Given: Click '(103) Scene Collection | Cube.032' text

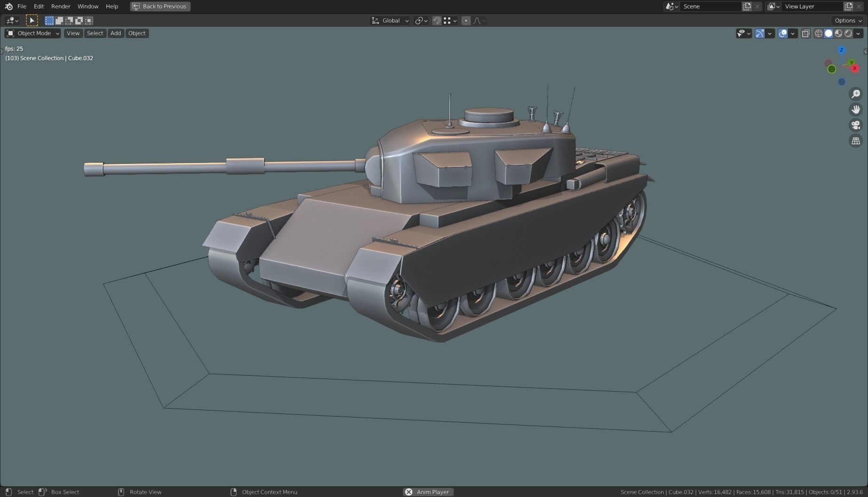Looking at the screenshot, I should pos(49,58).
